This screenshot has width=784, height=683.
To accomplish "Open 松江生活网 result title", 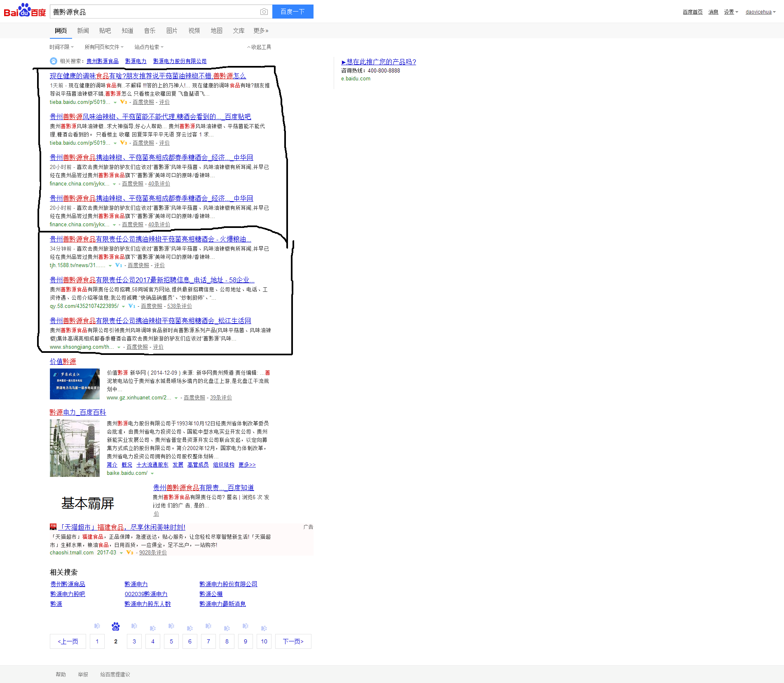I will 150,321.
